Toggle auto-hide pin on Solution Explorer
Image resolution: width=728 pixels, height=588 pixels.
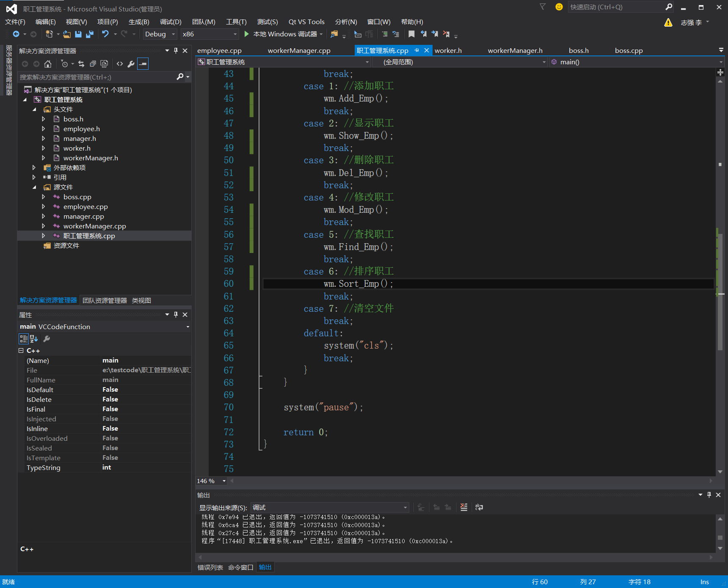click(x=176, y=51)
